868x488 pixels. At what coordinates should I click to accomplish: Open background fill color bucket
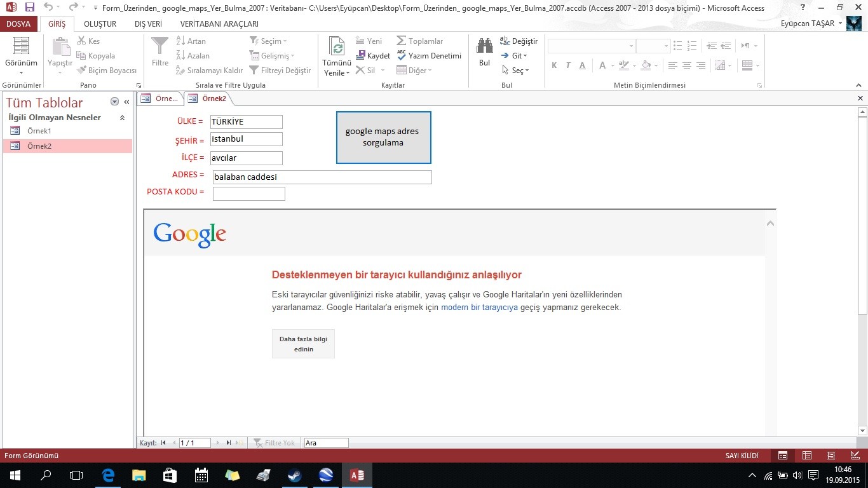pyautogui.click(x=649, y=65)
